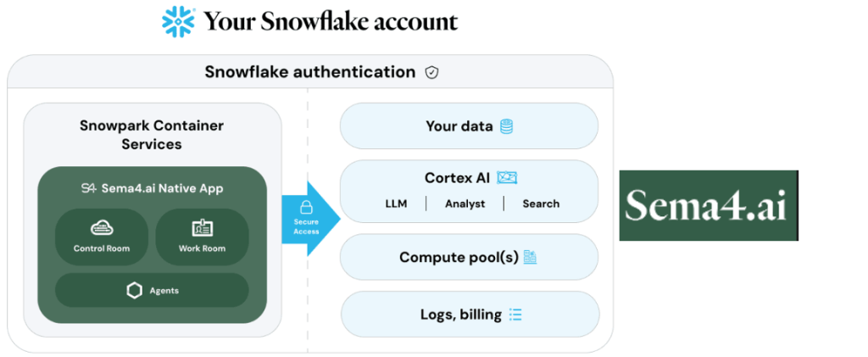Click the Compute pool(s) label

coord(459,258)
